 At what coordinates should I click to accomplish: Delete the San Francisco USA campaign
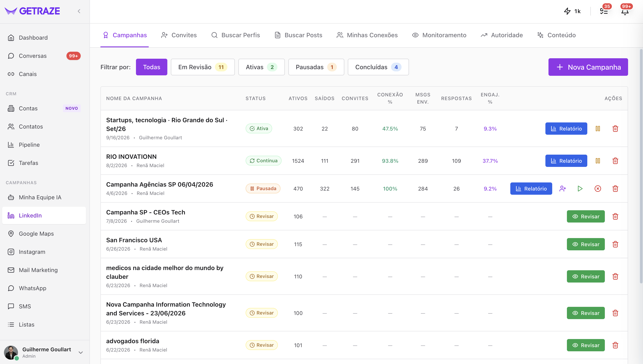[x=615, y=244]
